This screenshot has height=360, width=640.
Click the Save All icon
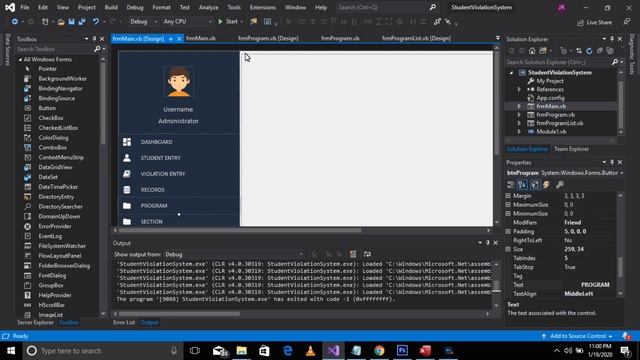82,22
